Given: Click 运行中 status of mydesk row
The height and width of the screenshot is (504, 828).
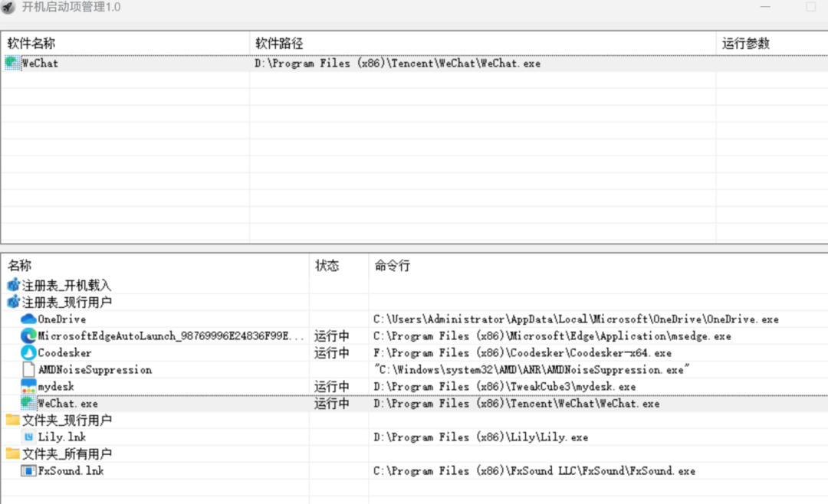Looking at the screenshot, I should 332,387.
